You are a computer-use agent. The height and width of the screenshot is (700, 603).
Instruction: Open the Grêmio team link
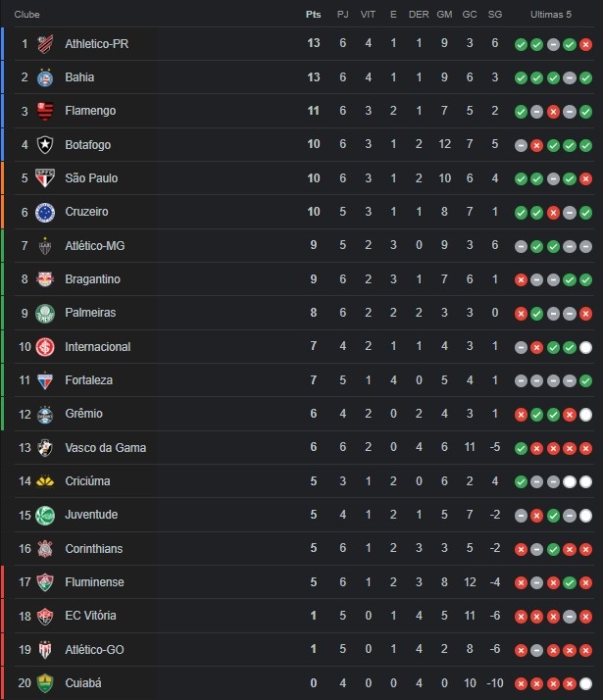click(x=84, y=414)
